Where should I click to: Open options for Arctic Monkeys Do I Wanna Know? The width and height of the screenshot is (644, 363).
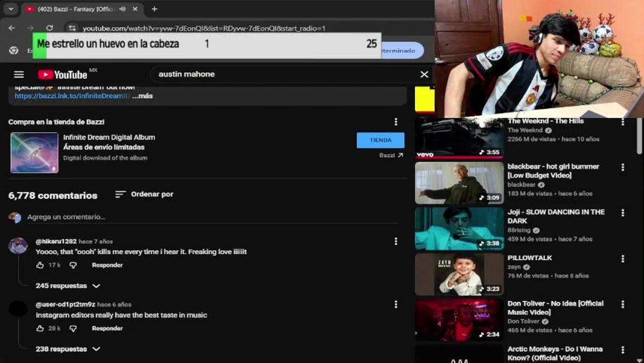pyautogui.click(x=623, y=350)
